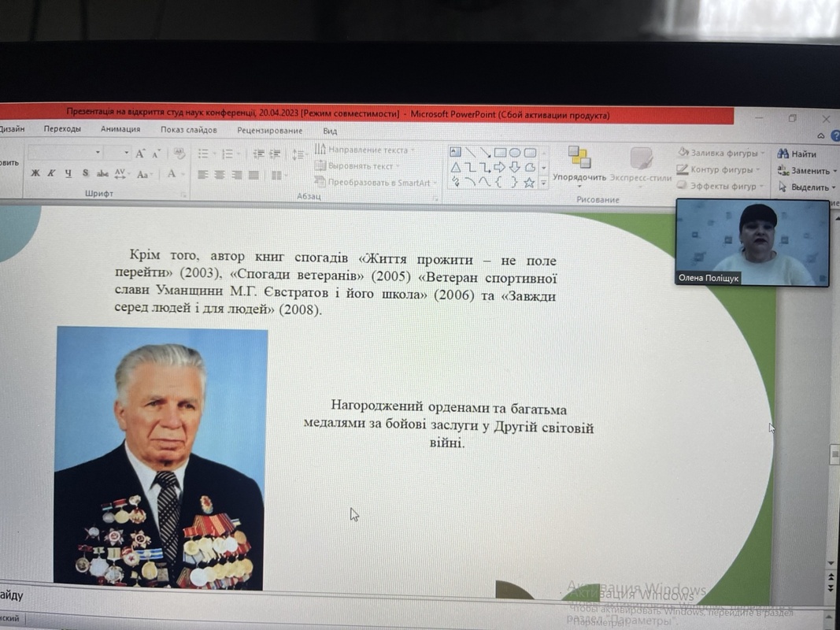Expand the shapes gallery with the More arrow
Image resolution: width=840 pixels, height=630 pixels.
click(544, 183)
